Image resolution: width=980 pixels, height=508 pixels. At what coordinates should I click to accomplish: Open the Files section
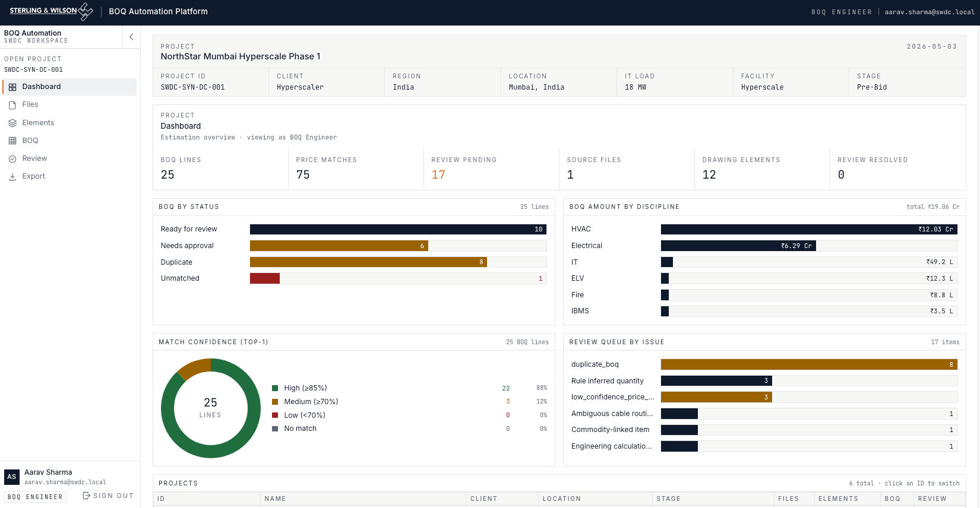tap(69, 104)
